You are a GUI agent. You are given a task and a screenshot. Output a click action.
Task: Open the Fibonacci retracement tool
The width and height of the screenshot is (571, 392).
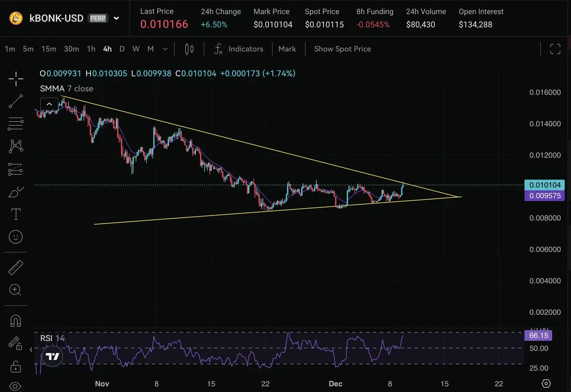point(16,124)
